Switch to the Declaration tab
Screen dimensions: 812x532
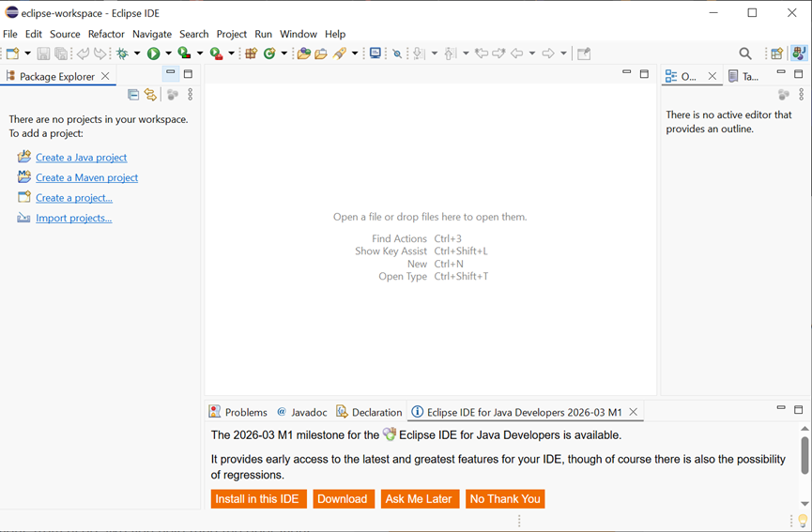369,412
